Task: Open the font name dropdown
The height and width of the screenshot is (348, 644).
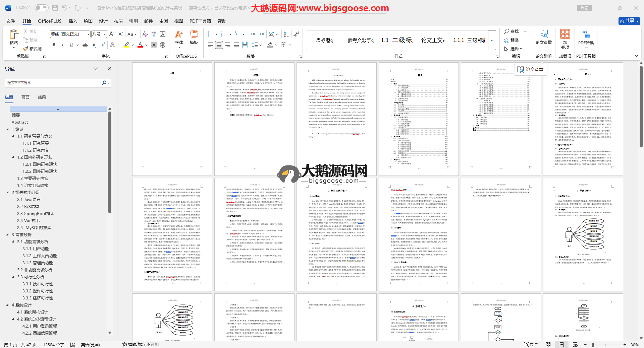Action: tap(88, 34)
